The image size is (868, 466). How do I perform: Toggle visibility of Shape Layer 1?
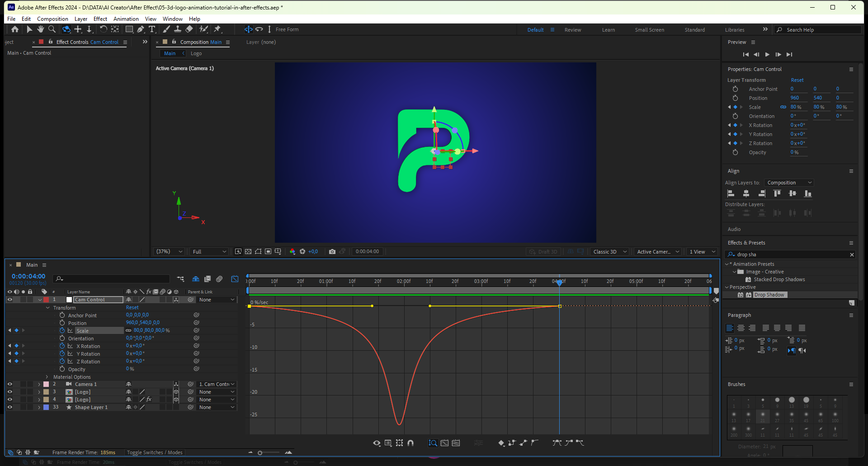pyautogui.click(x=9, y=407)
